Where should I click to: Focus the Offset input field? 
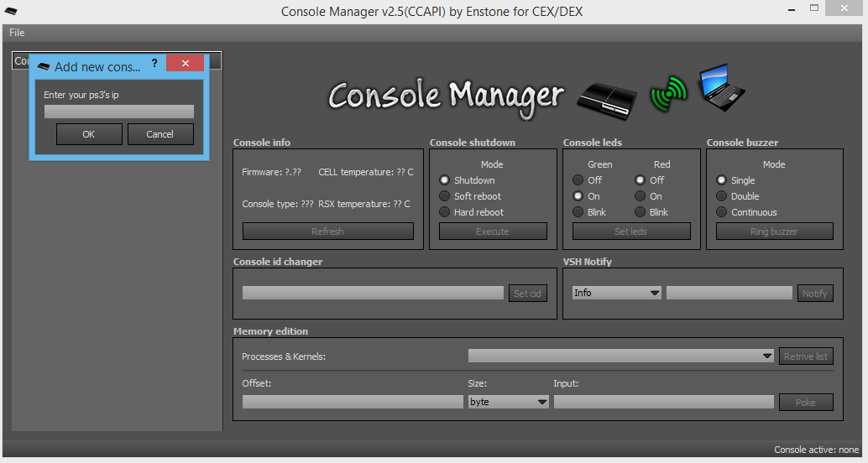click(353, 402)
